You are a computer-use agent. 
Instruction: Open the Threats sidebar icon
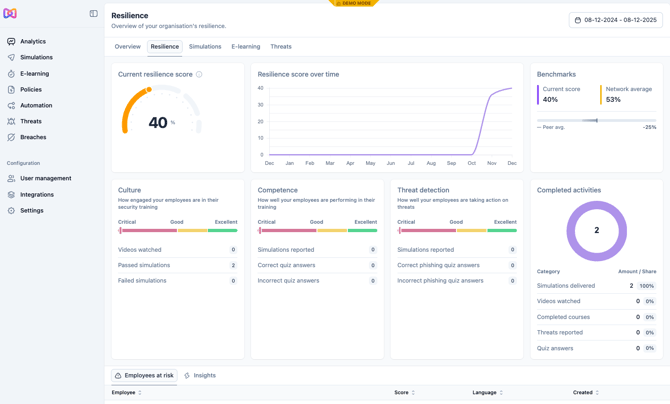[12, 122]
